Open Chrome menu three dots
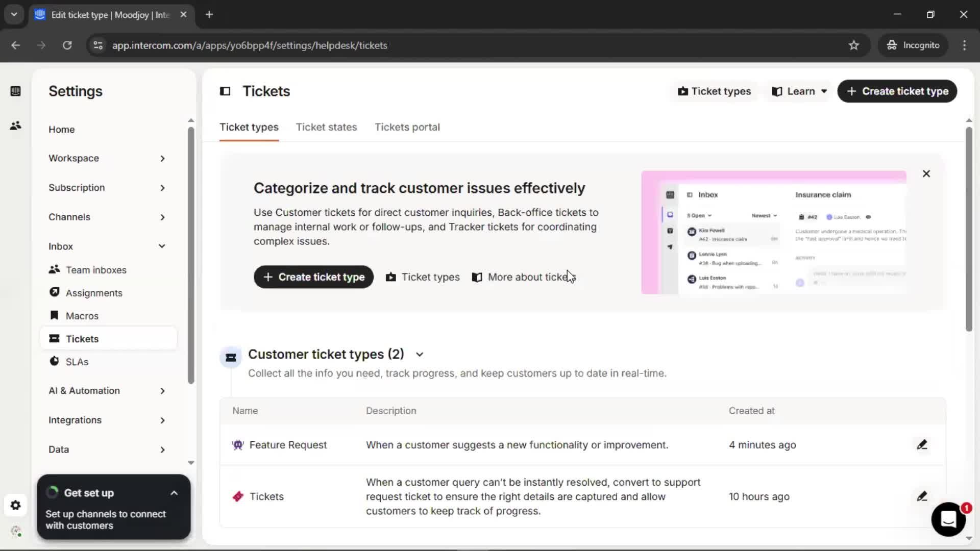 click(964, 45)
